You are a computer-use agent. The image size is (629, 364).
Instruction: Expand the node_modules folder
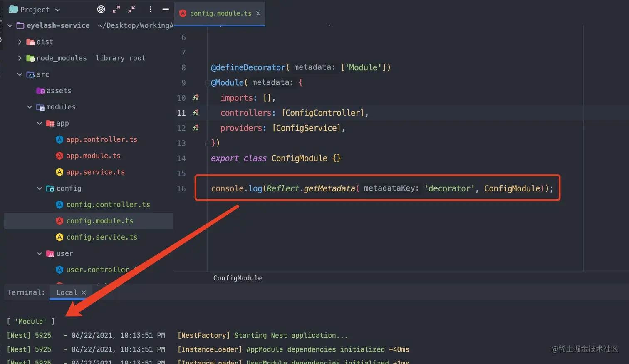click(x=20, y=58)
